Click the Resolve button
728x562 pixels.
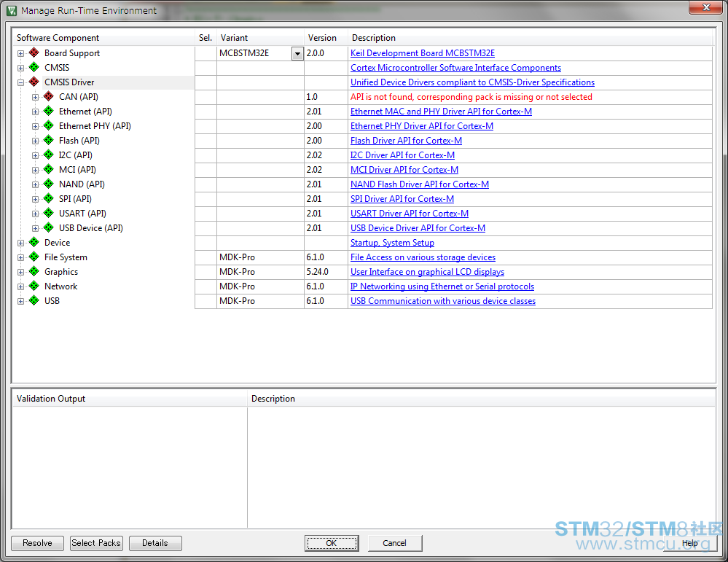pos(38,543)
